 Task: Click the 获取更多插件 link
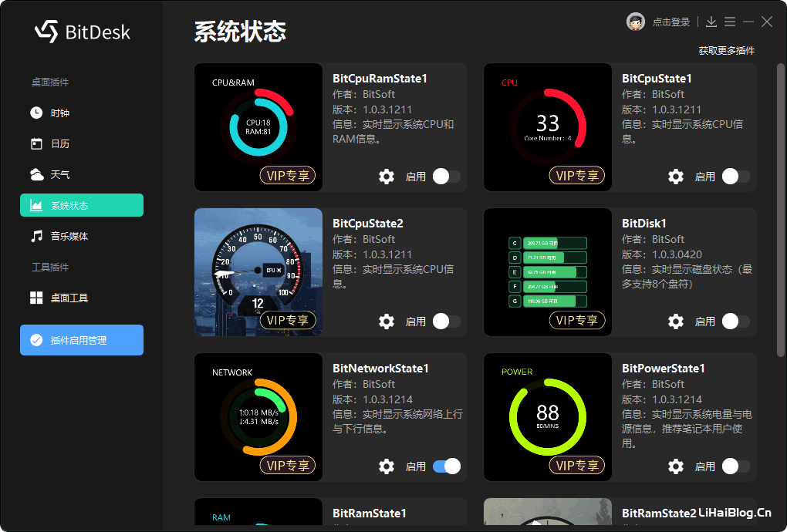click(x=726, y=51)
